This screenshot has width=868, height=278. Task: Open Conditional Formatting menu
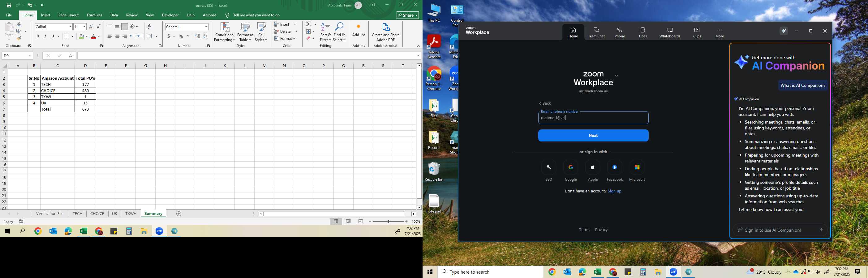(225, 32)
